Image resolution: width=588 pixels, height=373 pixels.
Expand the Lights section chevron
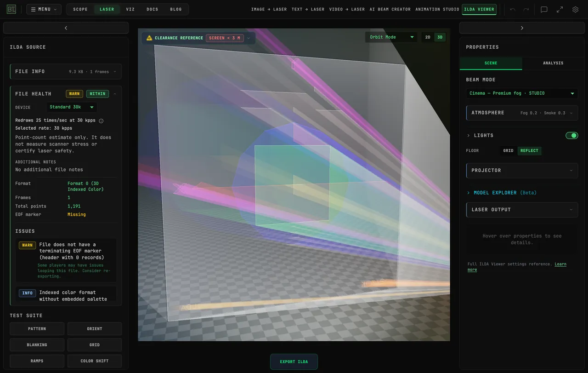tap(469, 136)
